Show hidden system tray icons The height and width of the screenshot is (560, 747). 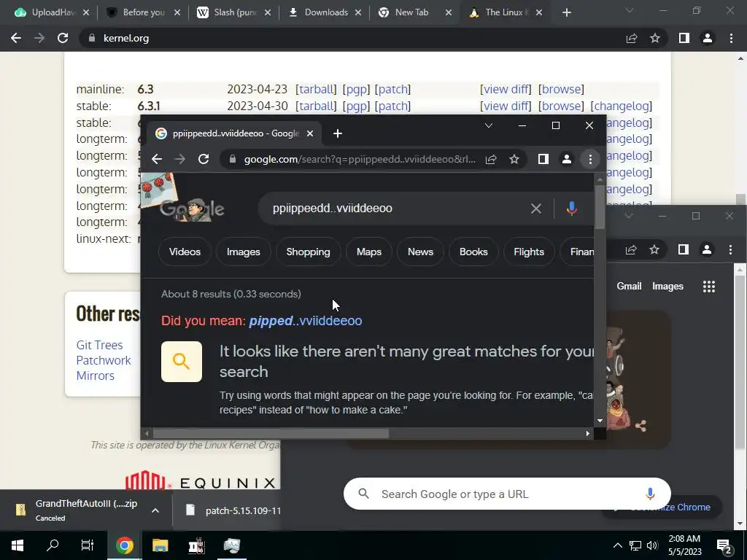click(x=617, y=545)
